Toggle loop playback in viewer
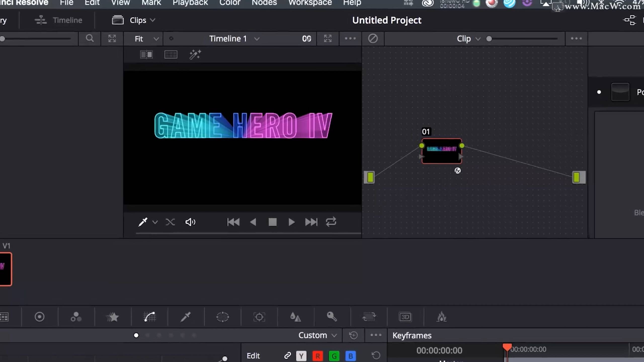644x362 pixels. point(331,222)
